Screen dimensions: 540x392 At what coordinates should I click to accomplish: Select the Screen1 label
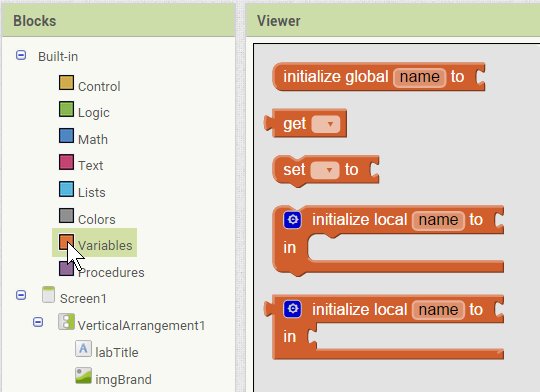83,299
